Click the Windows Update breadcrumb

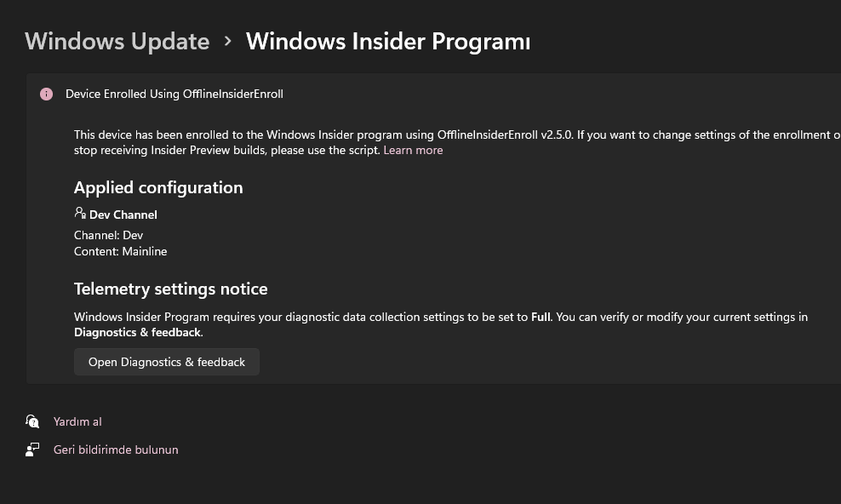point(117,41)
